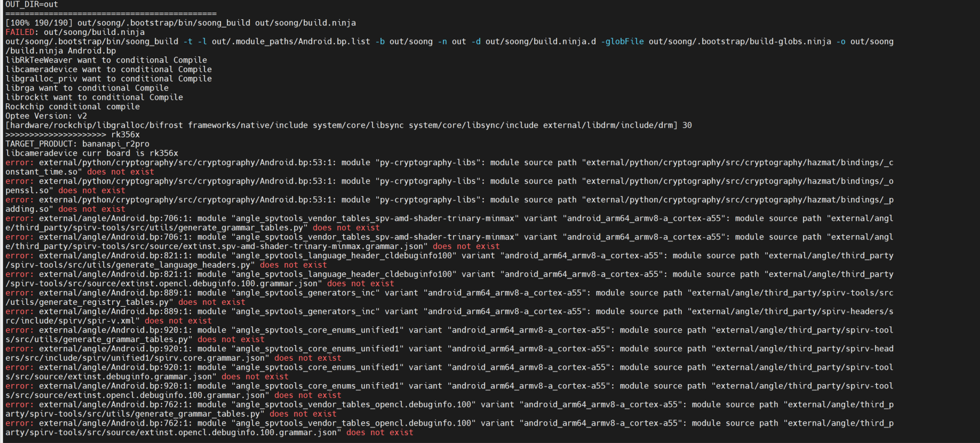Click the Optee Version: v2 line

tap(46, 116)
